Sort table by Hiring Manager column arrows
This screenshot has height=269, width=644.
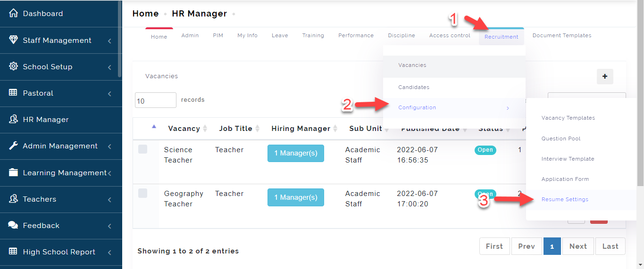[x=335, y=129]
